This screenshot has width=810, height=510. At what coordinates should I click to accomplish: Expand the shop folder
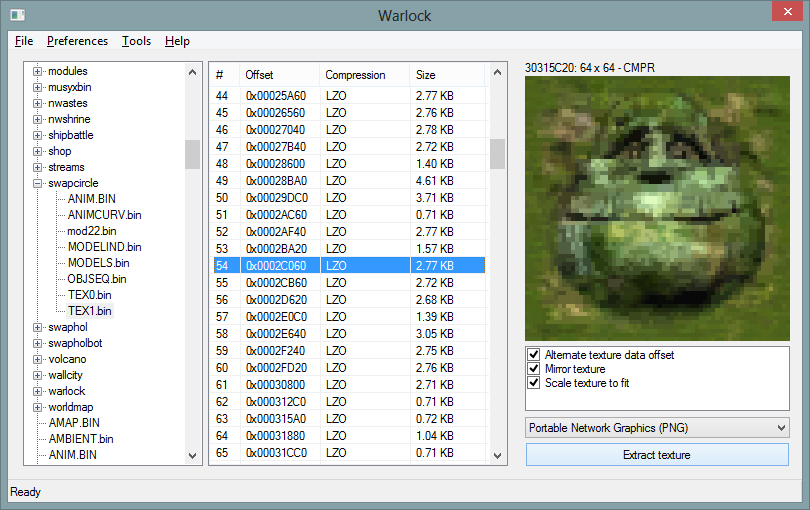click(x=37, y=151)
